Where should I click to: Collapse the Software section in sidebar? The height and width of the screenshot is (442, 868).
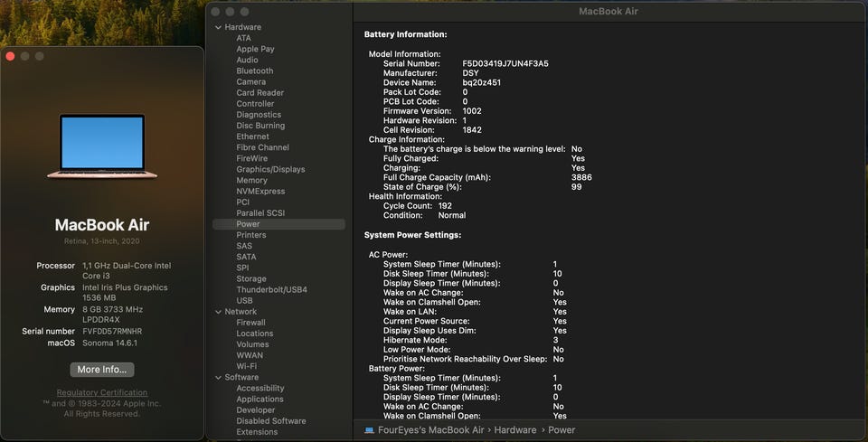point(218,377)
